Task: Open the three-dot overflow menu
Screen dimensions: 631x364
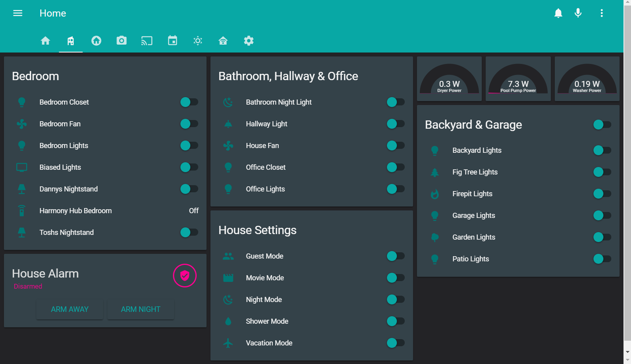Action: pos(602,13)
